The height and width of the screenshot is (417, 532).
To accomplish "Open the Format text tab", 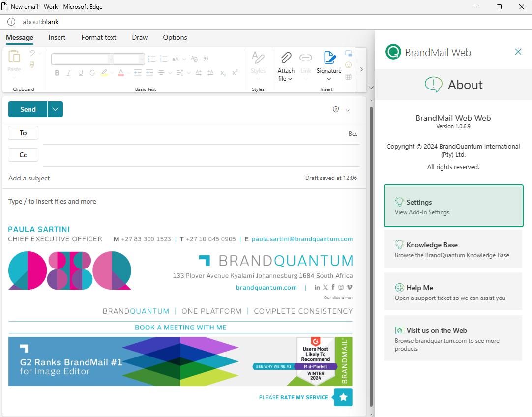I will click(99, 38).
